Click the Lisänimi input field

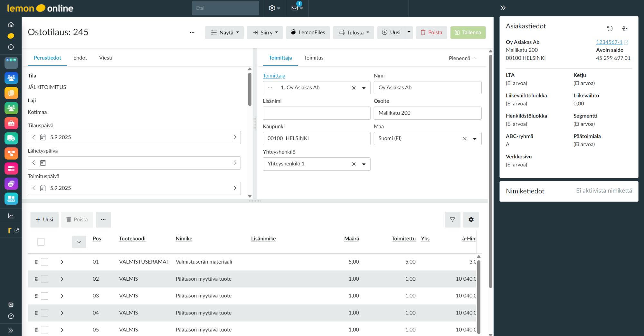coord(317,113)
